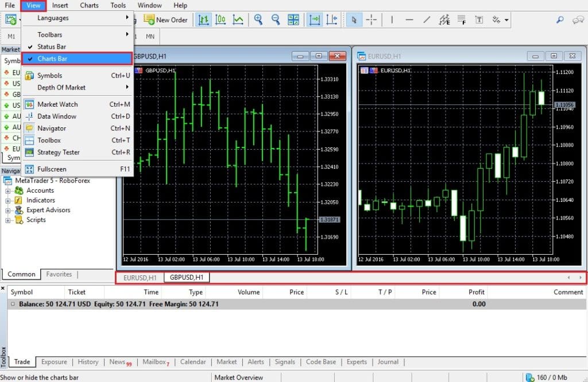
Task: Select the crosshair tool
Action: (372, 20)
